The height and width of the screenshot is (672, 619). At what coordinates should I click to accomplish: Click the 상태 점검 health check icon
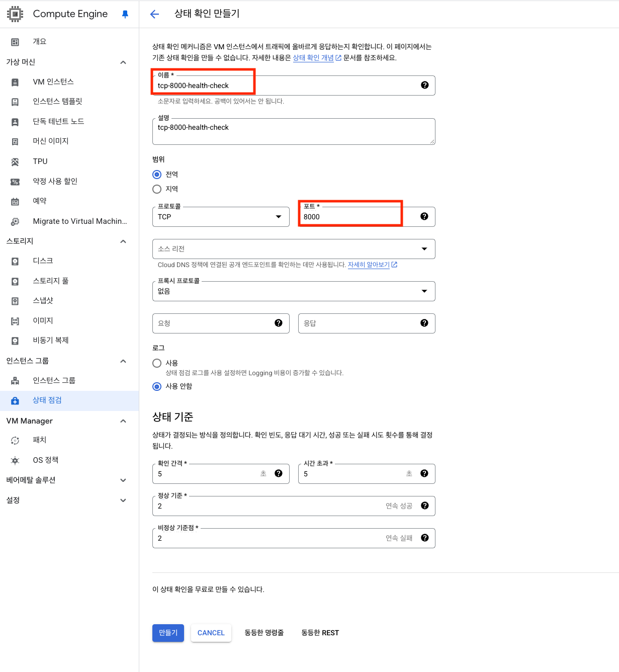(x=15, y=400)
